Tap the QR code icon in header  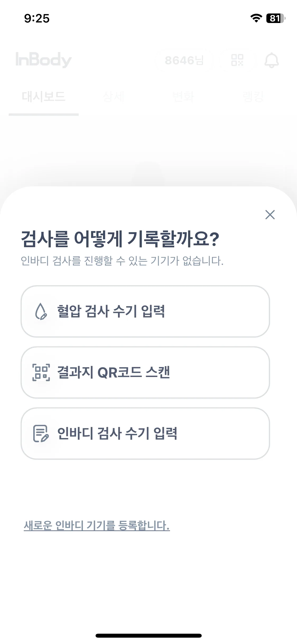point(237,60)
